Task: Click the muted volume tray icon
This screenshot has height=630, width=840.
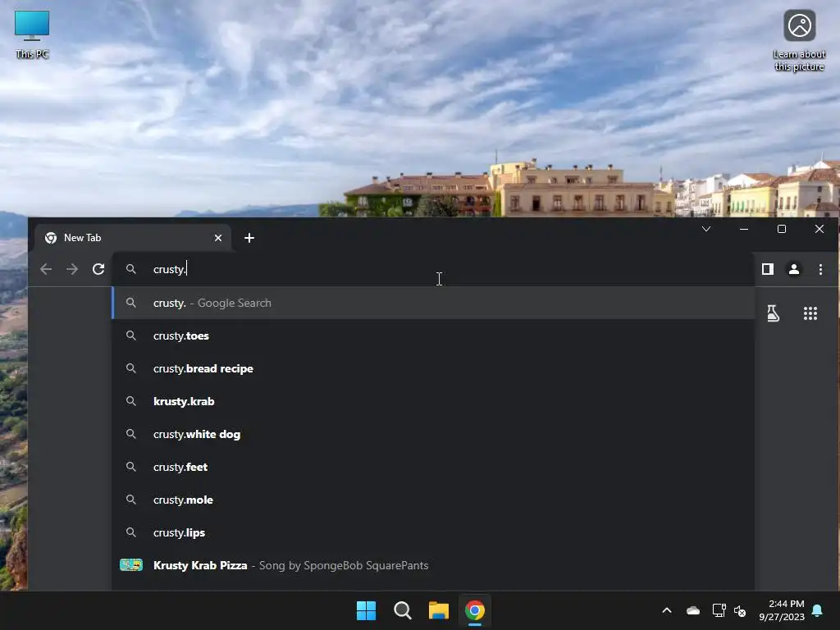Action: coord(741,610)
